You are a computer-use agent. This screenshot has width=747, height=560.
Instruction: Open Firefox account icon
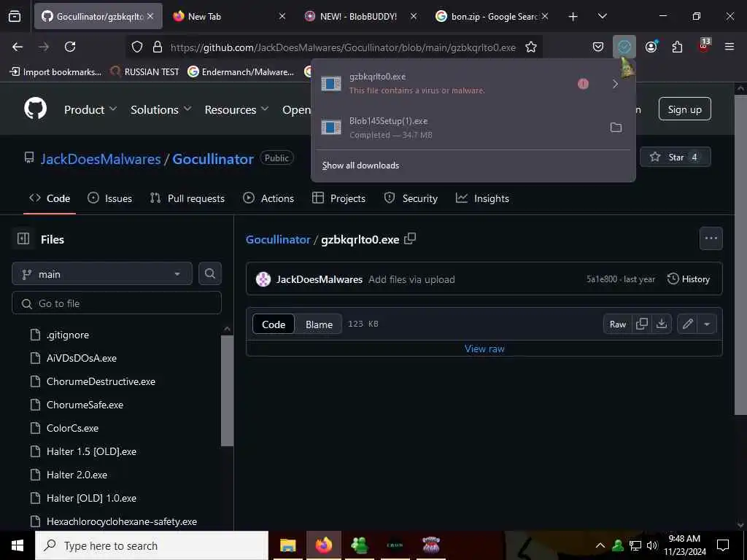click(x=651, y=47)
